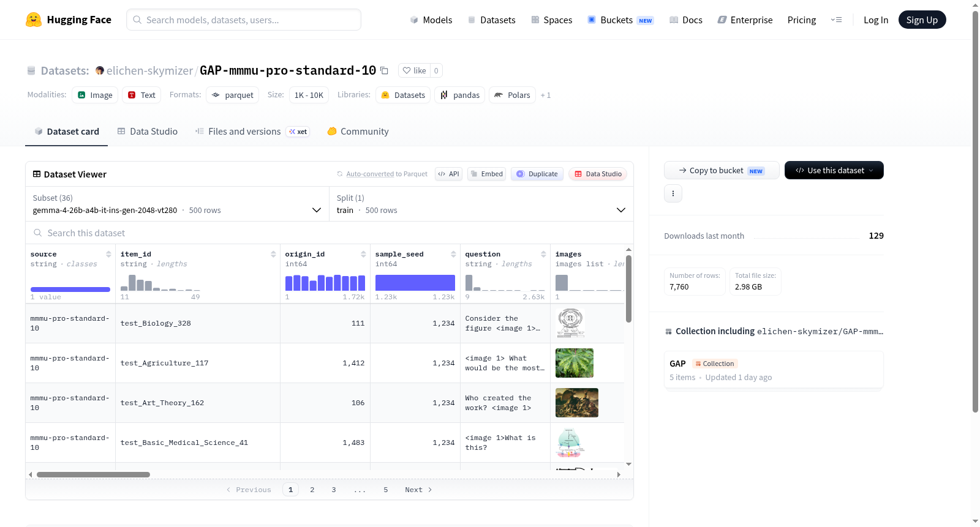This screenshot has width=980, height=527.
Task: Switch to Files and versions tab
Action: tap(252, 132)
